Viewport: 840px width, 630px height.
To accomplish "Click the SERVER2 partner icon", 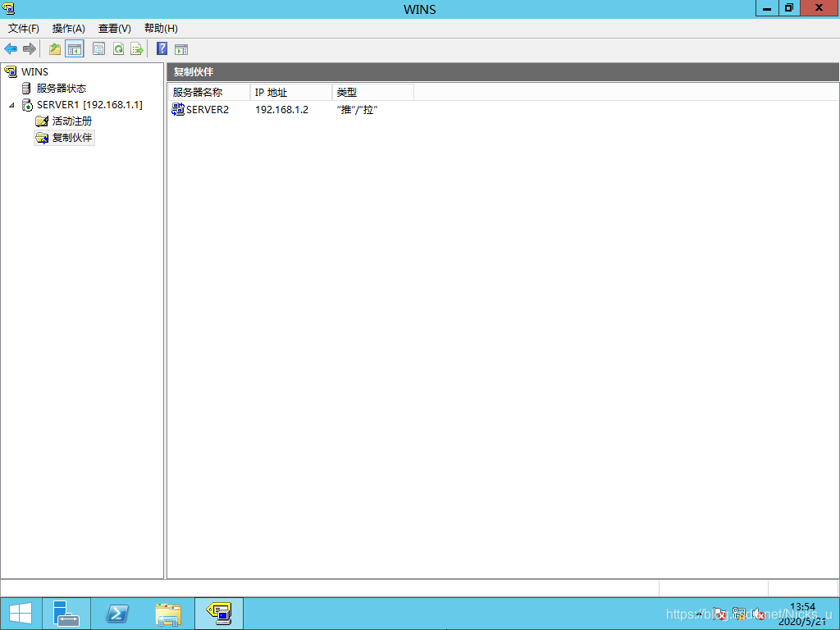I will (178, 109).
